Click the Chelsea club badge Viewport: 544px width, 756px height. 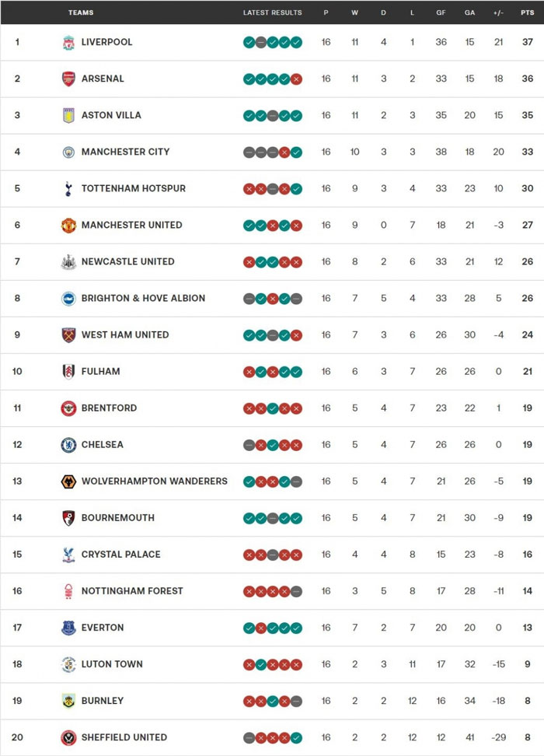point(69,445)
